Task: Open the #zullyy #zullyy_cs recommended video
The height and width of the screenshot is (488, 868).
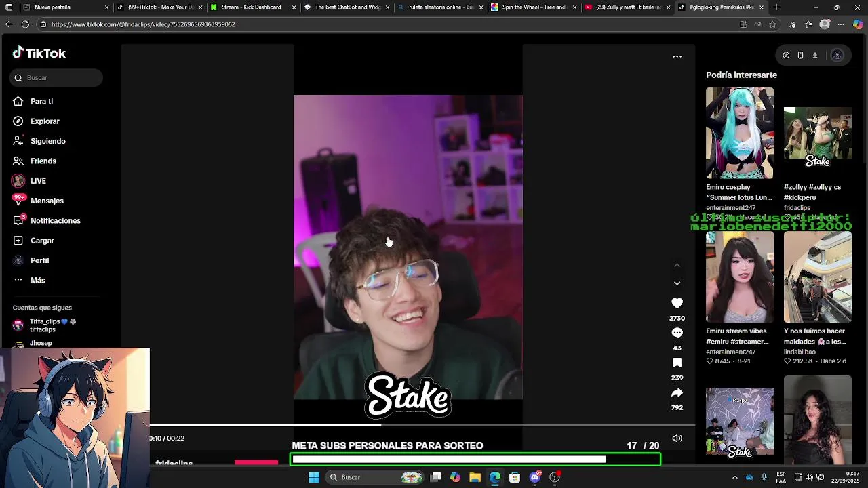Action: 818,133
